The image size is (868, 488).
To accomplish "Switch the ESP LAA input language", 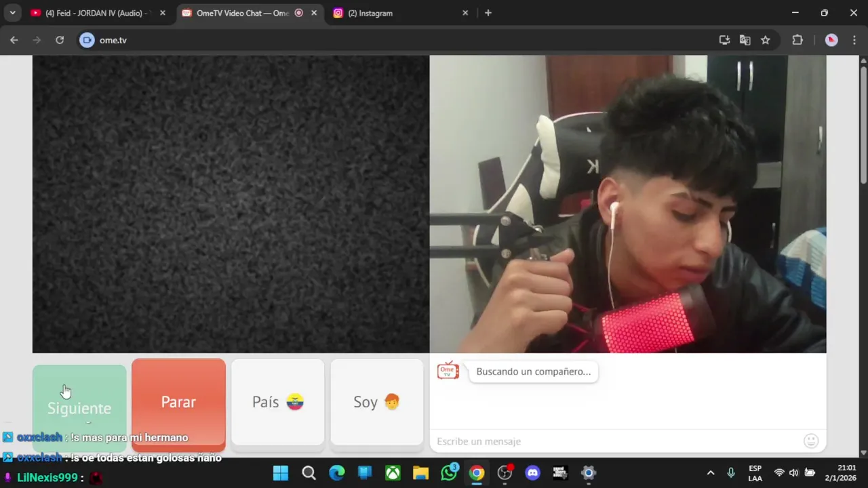I will click(x=755, y=473).
